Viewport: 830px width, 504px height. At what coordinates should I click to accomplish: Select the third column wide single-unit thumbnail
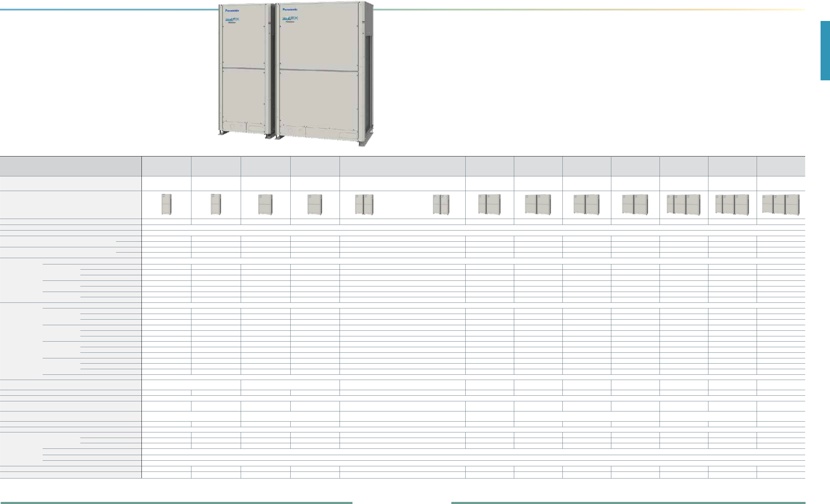tap(265, 204)
